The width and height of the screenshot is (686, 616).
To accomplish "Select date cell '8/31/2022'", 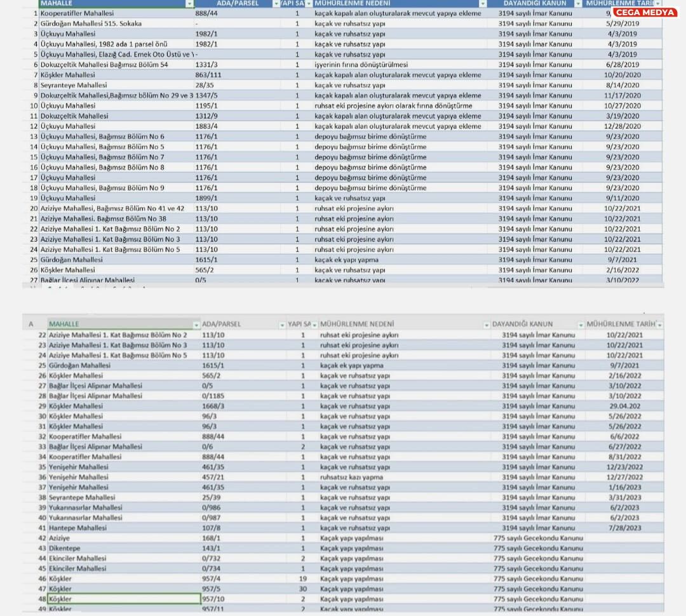I will pyautogui.click(x=625, y=457).
